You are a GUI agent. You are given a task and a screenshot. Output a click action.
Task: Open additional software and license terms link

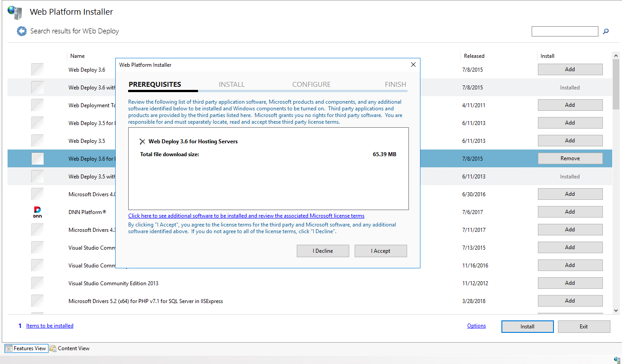[x=246, y=216]
